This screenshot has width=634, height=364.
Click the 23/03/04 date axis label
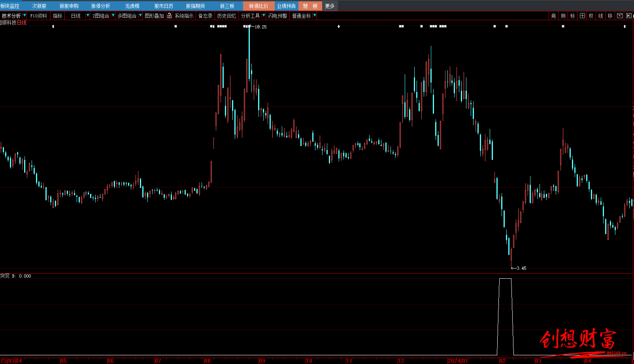point(11,361)
